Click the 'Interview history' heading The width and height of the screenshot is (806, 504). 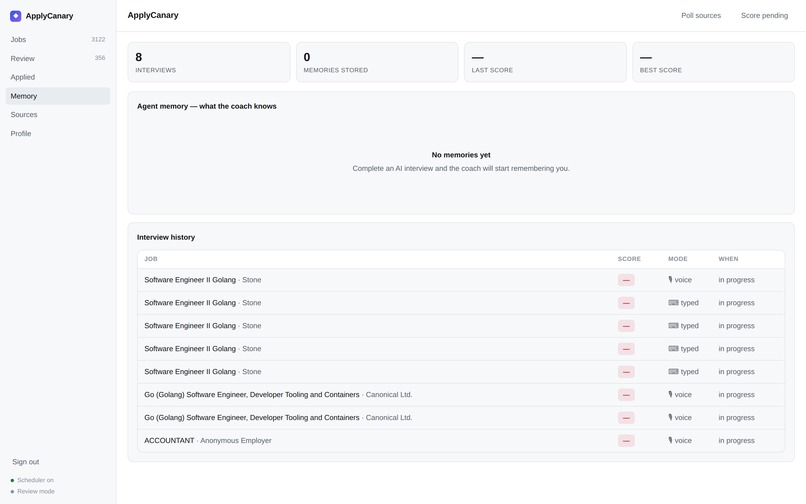(166, 238)
